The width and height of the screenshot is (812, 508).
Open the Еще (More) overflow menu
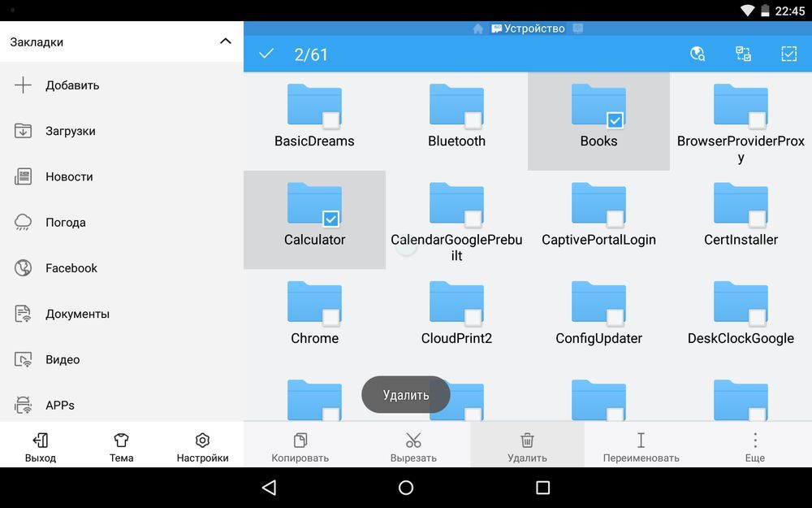tap(754, 441)
